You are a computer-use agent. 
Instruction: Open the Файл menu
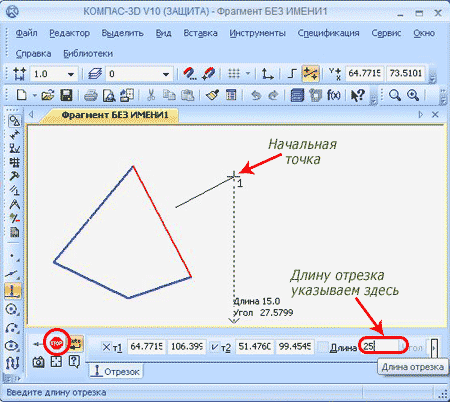(x=26, y=33)
